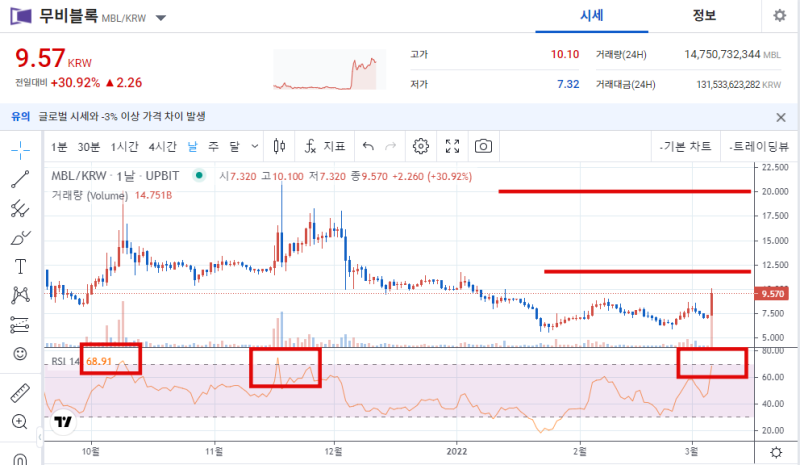The image size is (800, 465).
Task: Open chart settings gear in toolbar
Action: (421, 146)
